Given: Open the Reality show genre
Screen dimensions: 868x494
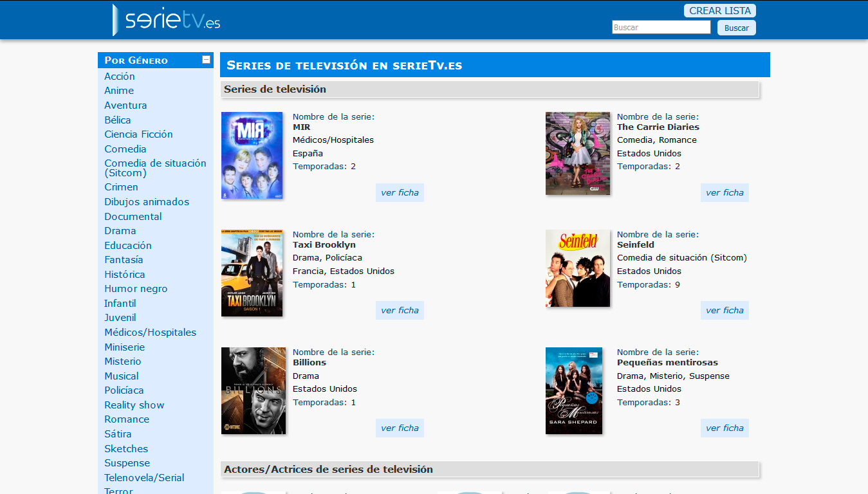Looking at the screenshot, I should click(134, 405).
